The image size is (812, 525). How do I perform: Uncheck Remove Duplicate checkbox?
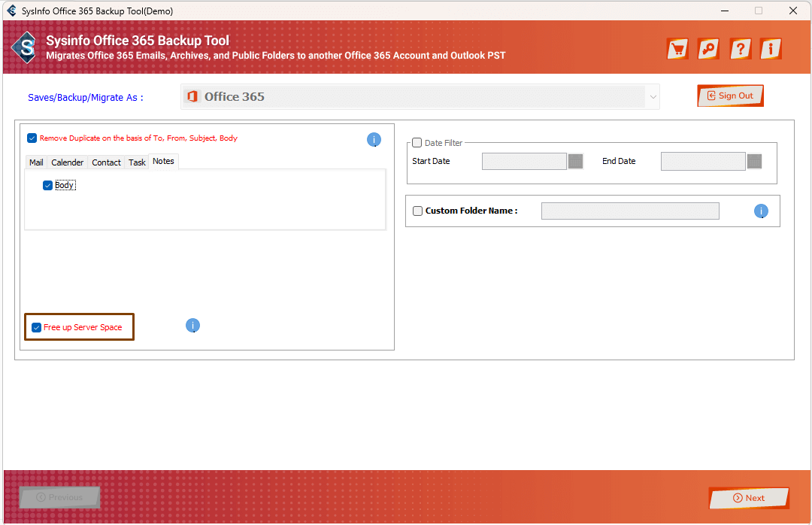point(32,138)
